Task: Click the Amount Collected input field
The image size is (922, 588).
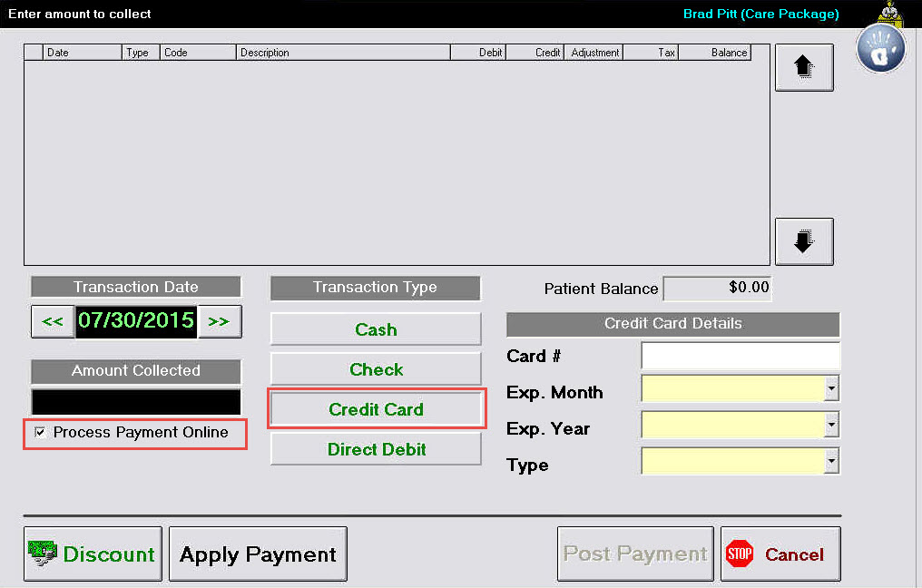Action: [135, 400]
